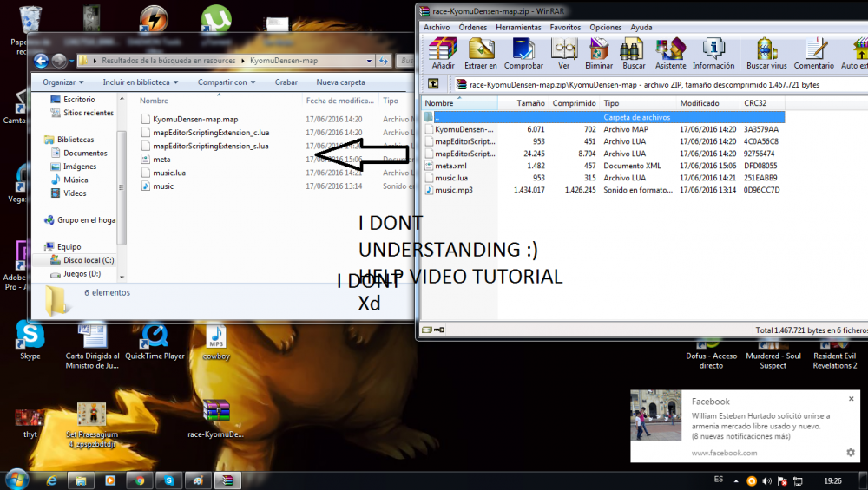Expand the Incluir en biblioteca dropdown
The image size is (868, 490).
click(x=141, y=82)
